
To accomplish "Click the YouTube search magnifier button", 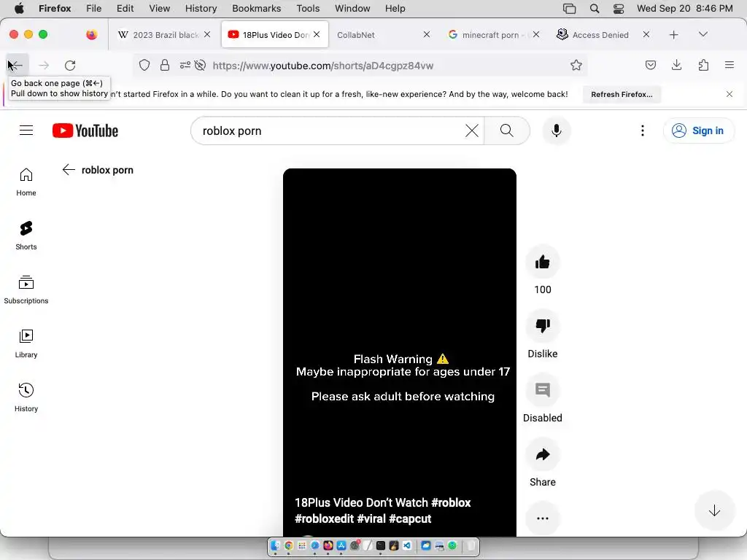I will pos(507,131).
